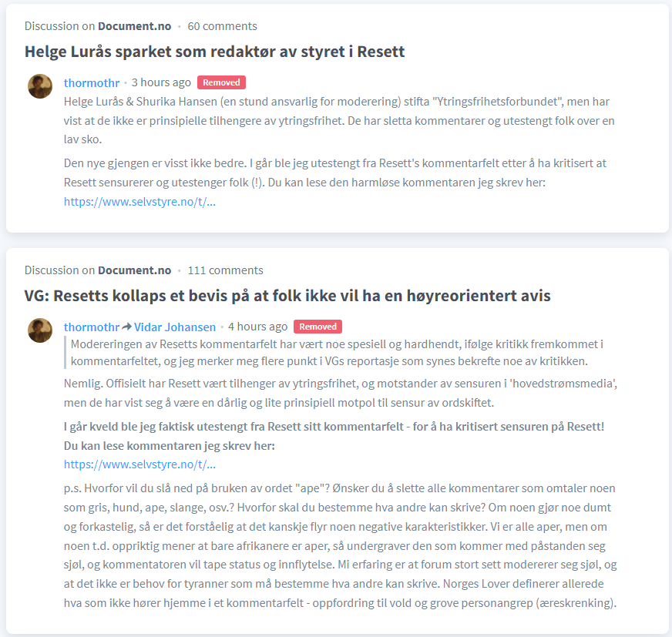The height and width of the screenshot is (637, 672).
Task: Click the reply arrow icon before Vidar Johansen
Action: click(127, 327)
